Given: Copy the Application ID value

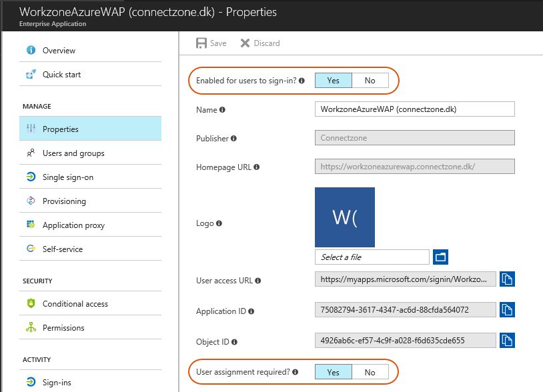Looking at the screenshot, I should point(508,309).
